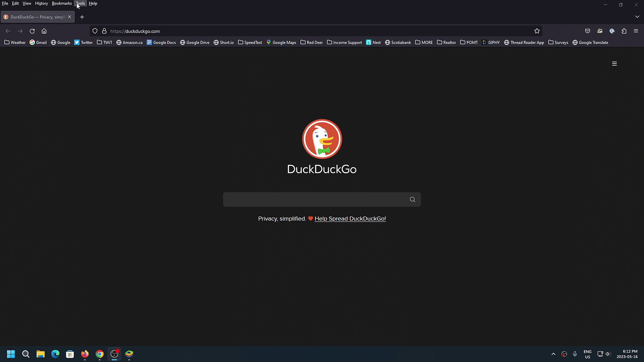
Task: Open Microsoft Store from the taskbar
Action: click(x=70, y=354)
